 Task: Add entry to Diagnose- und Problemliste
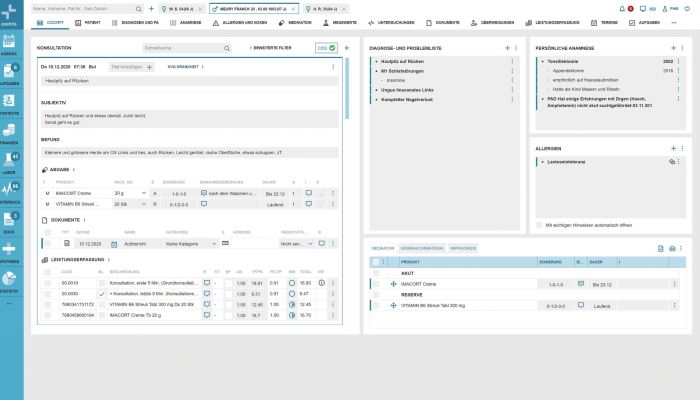tap(507, 48)
